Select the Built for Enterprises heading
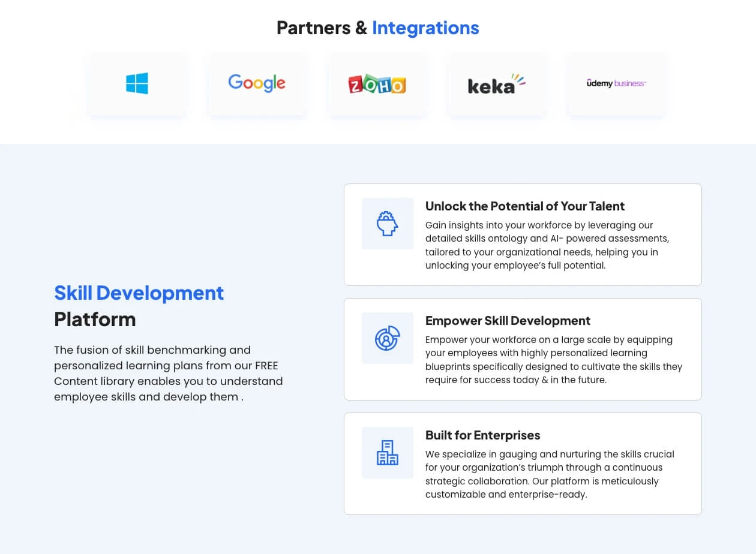The height and width of the screenshot is (554, 756). click(x=482, y=435)
